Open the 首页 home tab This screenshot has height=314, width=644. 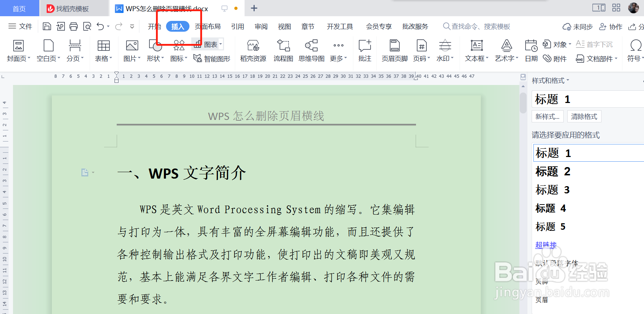click(19, 8)
